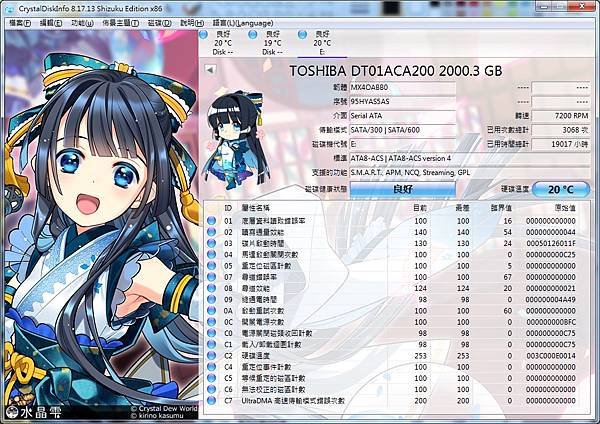Open the 磁碟(D) menu
This screenshot has width=600, height=424.
pos(160,23)
